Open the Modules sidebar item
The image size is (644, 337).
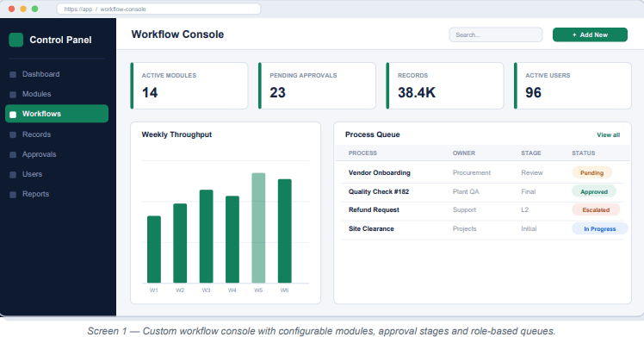[x=57, y=94]
